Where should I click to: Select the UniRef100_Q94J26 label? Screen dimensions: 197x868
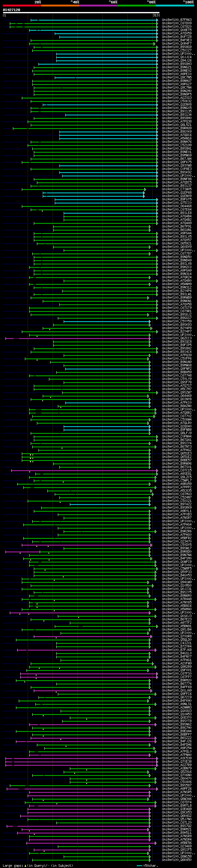coord(177,61)
